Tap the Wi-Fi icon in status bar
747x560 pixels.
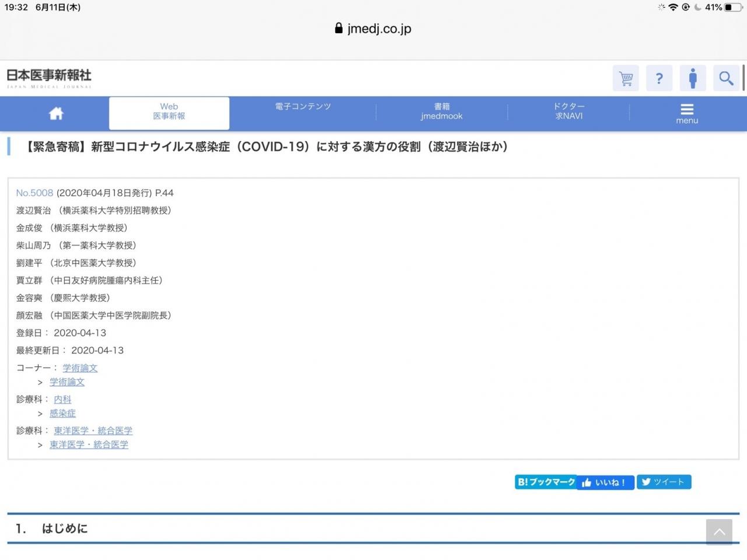(673, 7)
